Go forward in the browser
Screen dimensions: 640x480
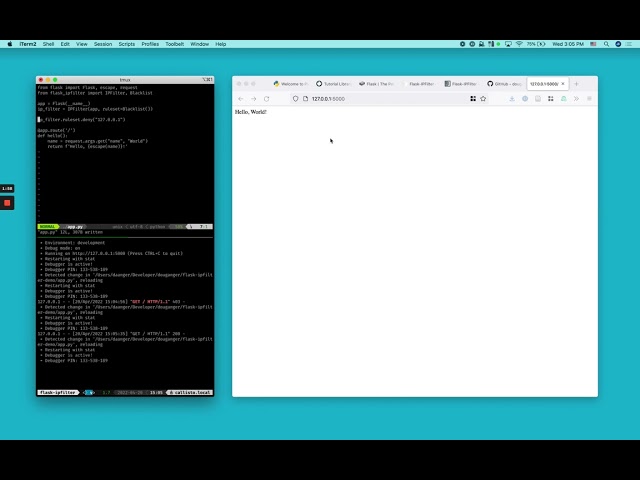click(x=253, y=99)
